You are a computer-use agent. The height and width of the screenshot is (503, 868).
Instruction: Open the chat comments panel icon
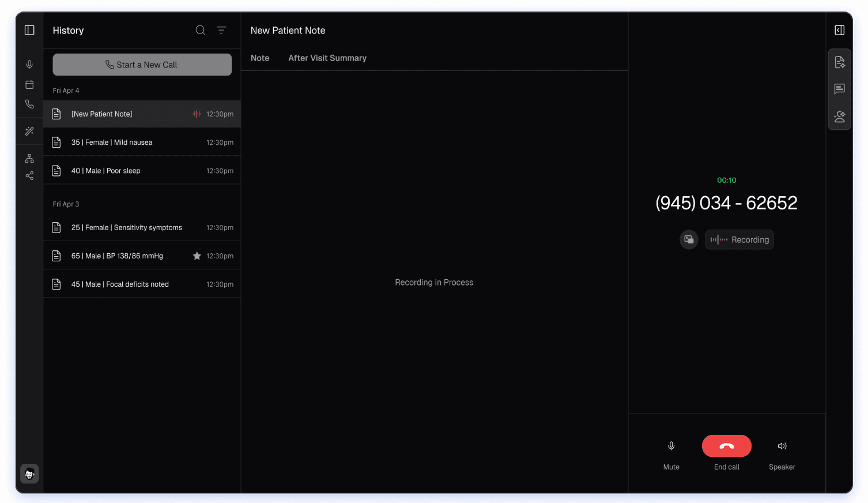[839, 89]
